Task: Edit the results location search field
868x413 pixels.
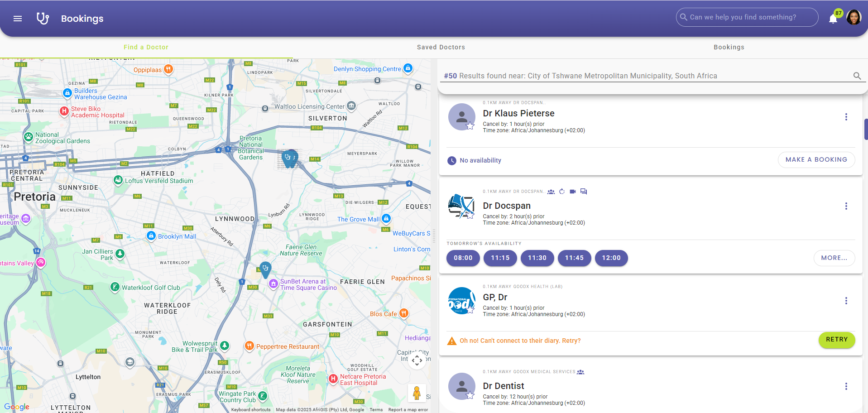Action: pos(647,76)
